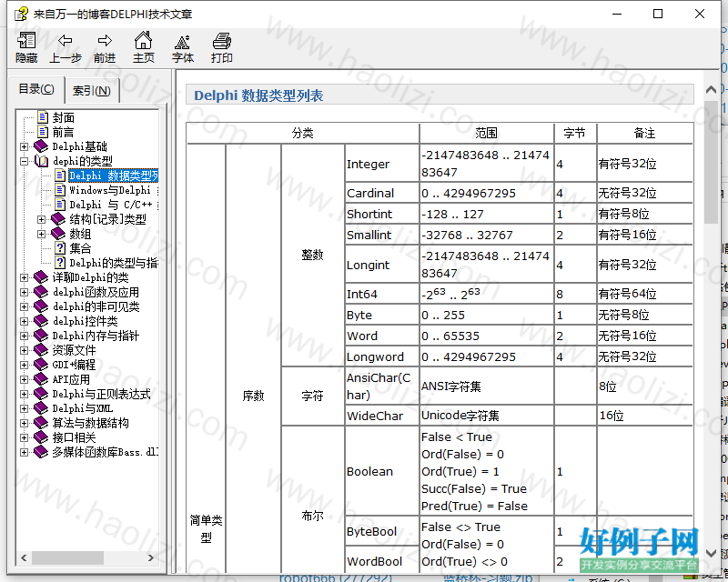Click the 结构[记录]类型 book icon
Viewport: 728px width, 582px height.
58,219
